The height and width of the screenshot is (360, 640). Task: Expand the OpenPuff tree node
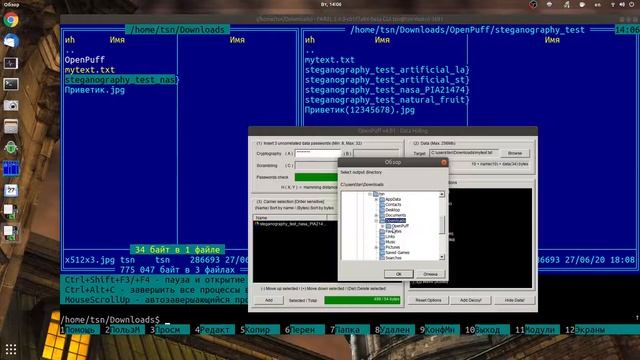(x=382, y=226)
